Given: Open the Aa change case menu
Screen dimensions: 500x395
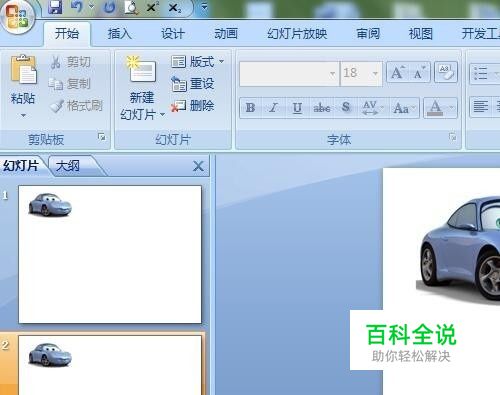Looking at the screenshot, I should click(x=404, y=108).
